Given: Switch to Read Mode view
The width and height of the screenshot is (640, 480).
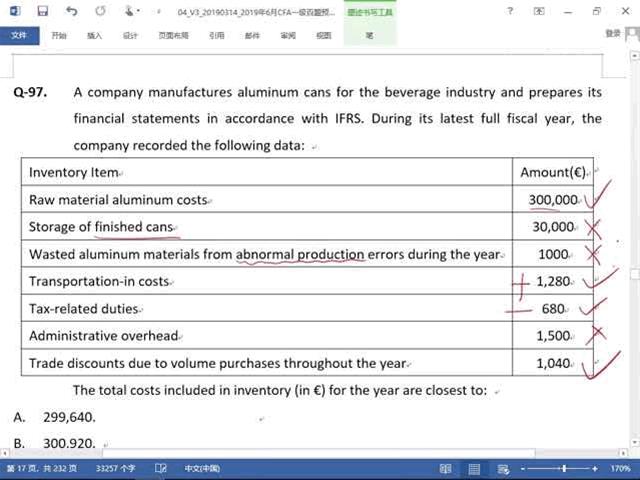Looking at the screenshot, I should coord(446,469).
